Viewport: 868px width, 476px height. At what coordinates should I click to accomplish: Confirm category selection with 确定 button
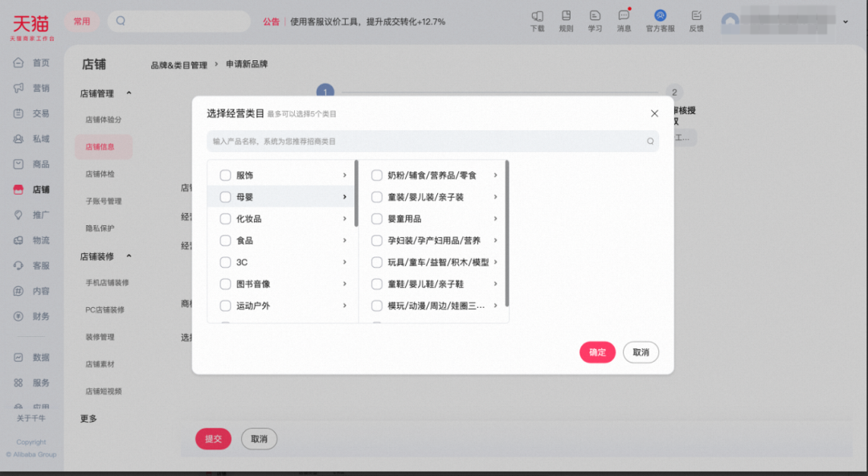597,352
